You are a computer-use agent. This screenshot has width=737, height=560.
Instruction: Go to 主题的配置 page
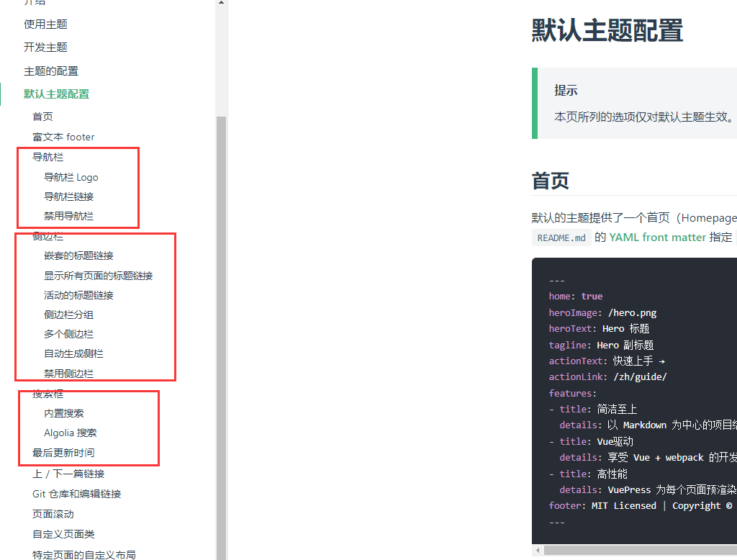click(x=51, y=71)
